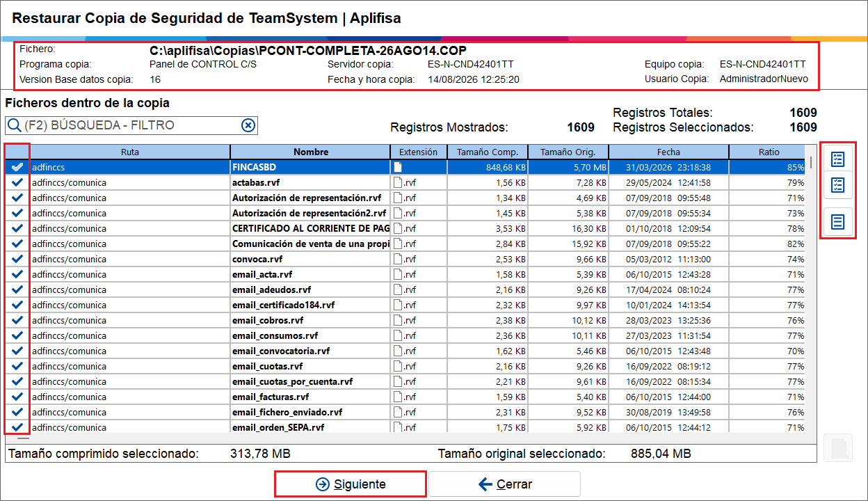Toggle checkbox for email_facturas.rvf row
Screen dimensions: 868x501
click(x=17, y=397)
